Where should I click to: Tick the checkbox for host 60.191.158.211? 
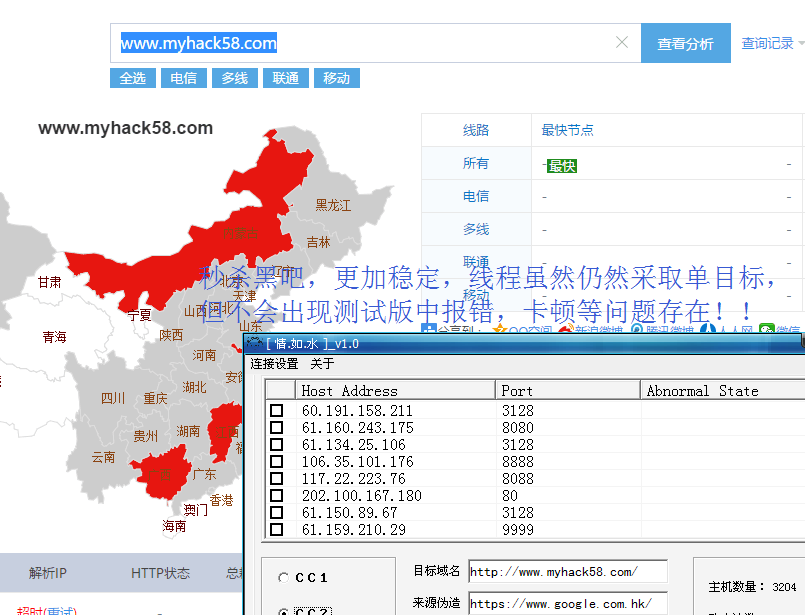[x=276, y=411]
